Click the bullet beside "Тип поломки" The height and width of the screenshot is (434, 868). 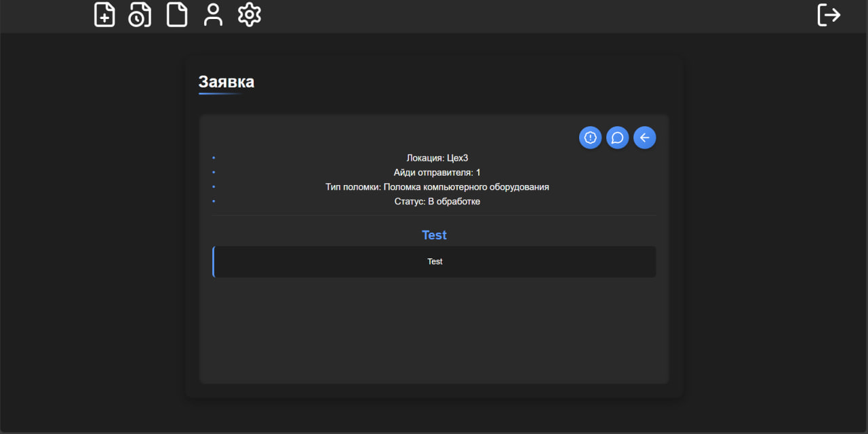click(x=214, y=186)
